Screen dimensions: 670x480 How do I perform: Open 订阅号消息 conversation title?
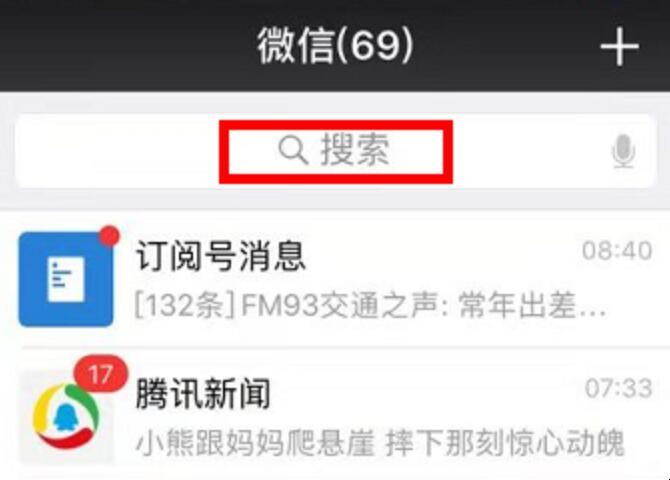pyautogui.click(x=220, y=256)
